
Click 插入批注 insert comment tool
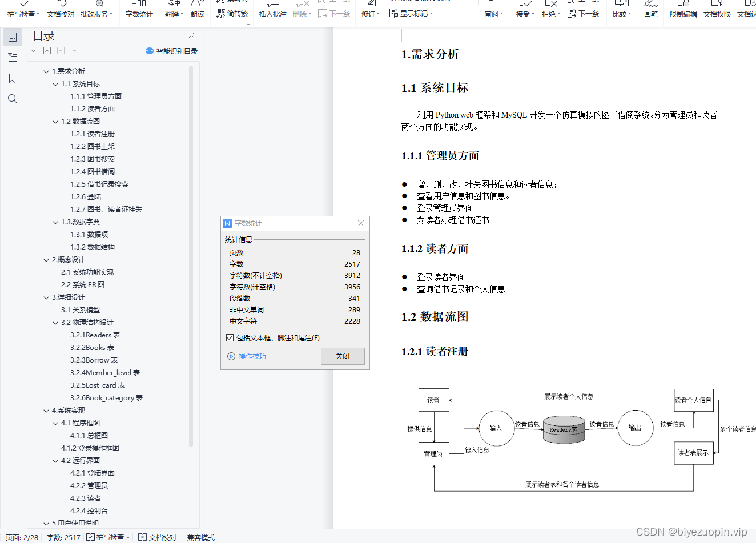click(273, 9)
